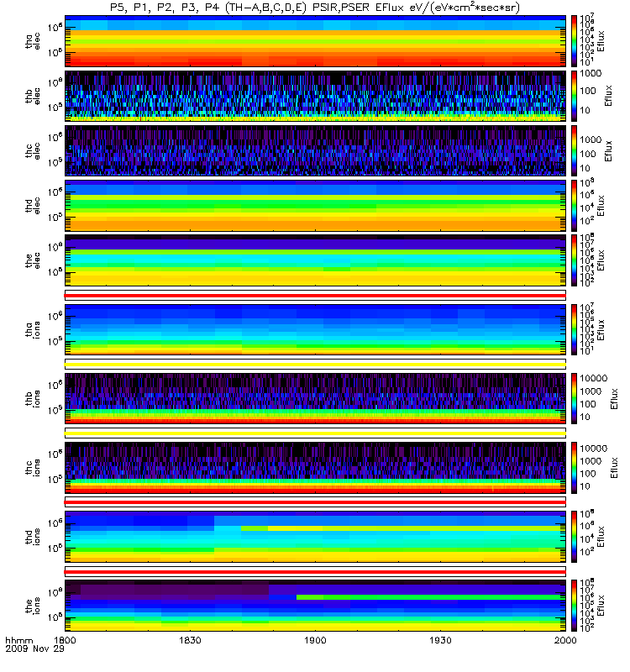
Task: Click the hhmm axis unit label
Action: pos(18,640)
